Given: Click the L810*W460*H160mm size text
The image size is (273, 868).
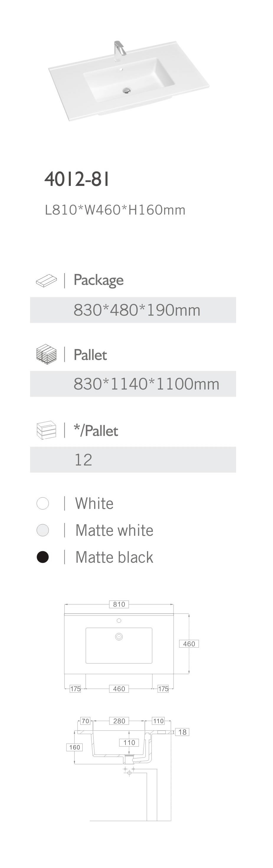Looking at the screenshot, I should click(115, 210).
